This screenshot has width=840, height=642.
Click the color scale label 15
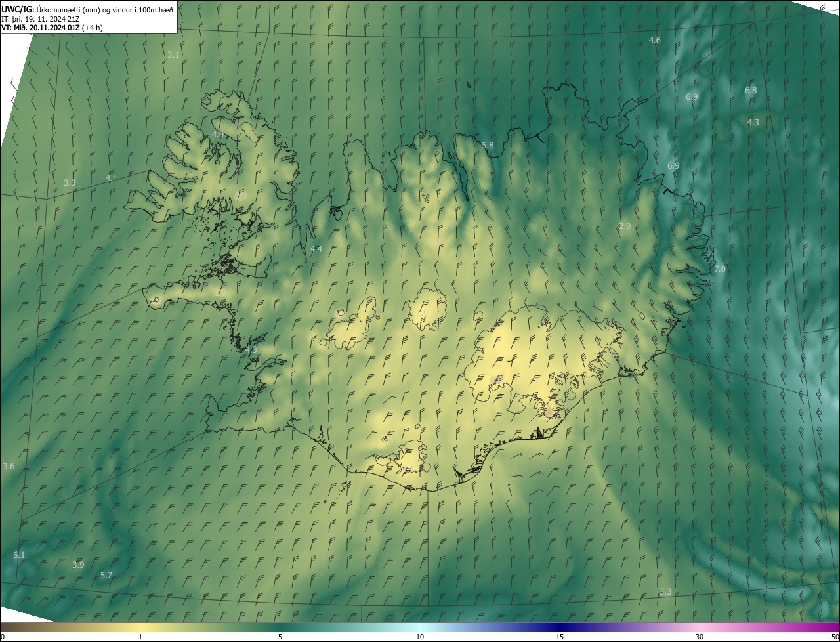click(x=560, y=637)
